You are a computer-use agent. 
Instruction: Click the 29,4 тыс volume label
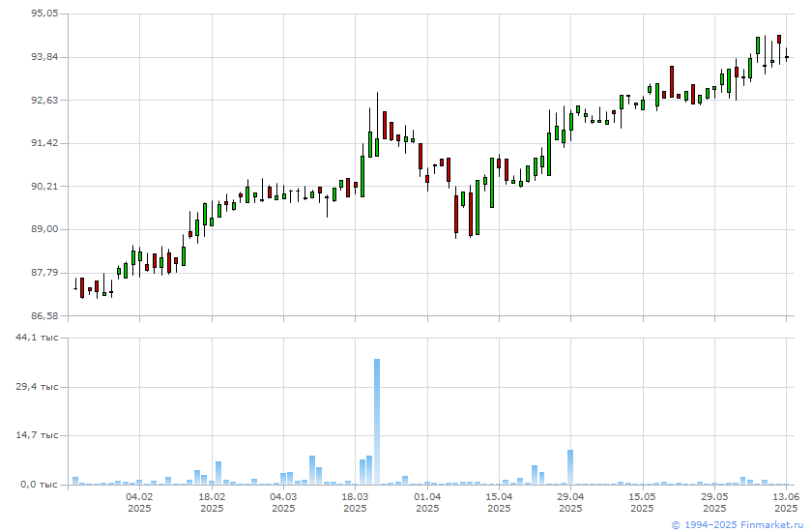point(37,387)
